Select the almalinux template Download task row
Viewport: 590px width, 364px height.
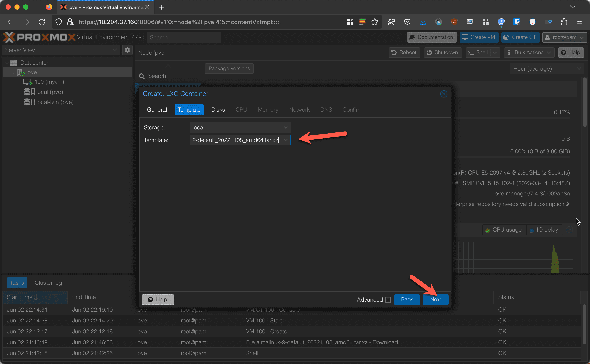click(x=292, y=342)
